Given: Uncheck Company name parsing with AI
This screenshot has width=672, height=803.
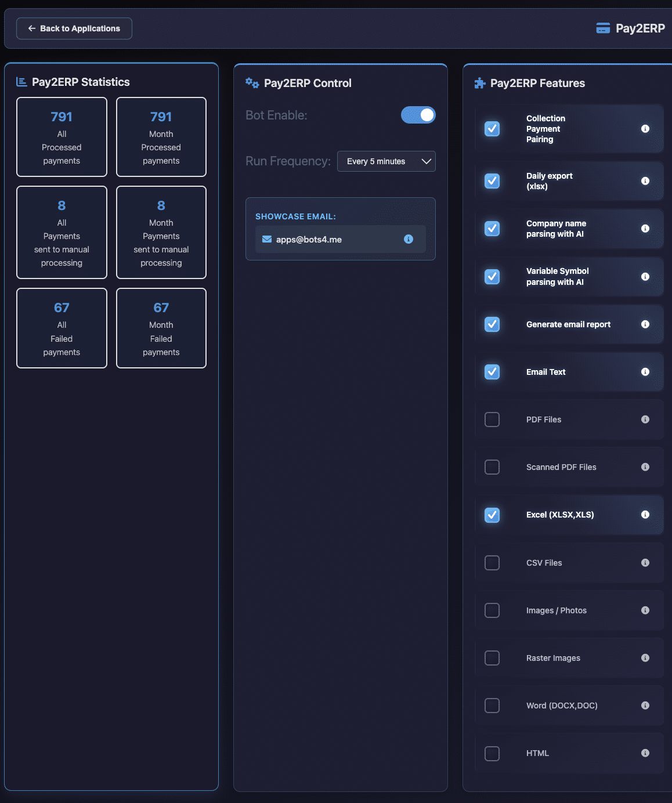Looking at the screenshot, I should [492, 229].
